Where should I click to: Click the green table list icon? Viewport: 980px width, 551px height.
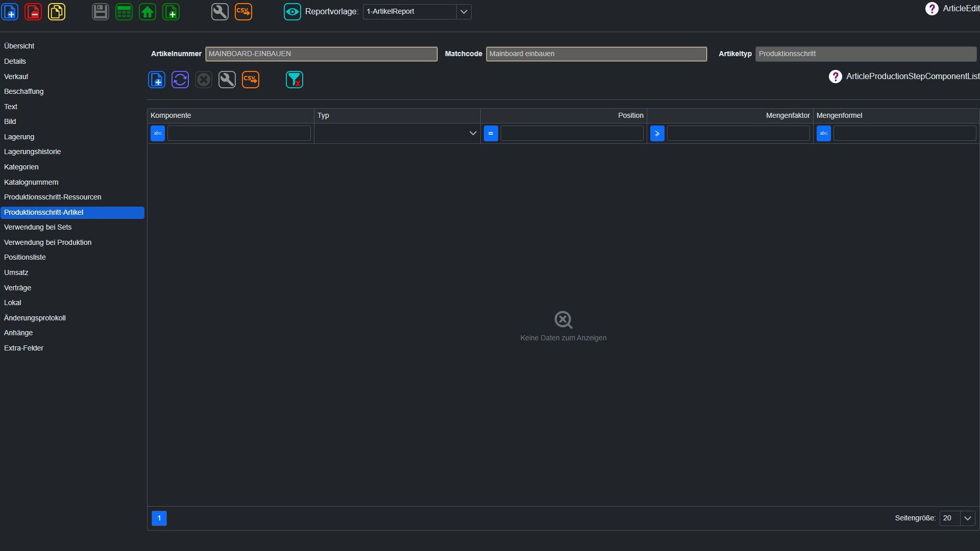tap(124, 12)
